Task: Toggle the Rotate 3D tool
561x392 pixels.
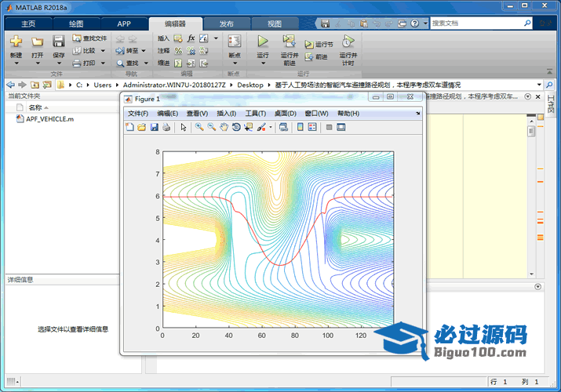Action: [236, 127]
